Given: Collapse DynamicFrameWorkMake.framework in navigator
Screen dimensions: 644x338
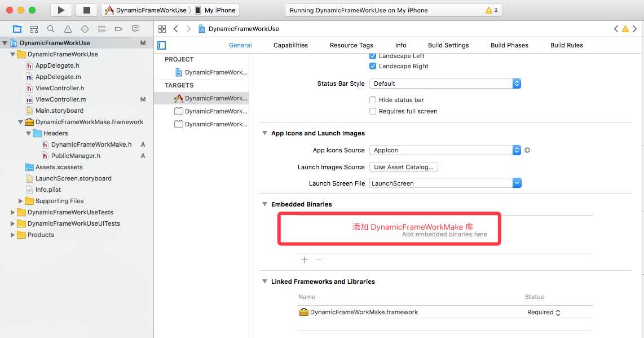Looking at the screenshot, I should tap(20, 122).
